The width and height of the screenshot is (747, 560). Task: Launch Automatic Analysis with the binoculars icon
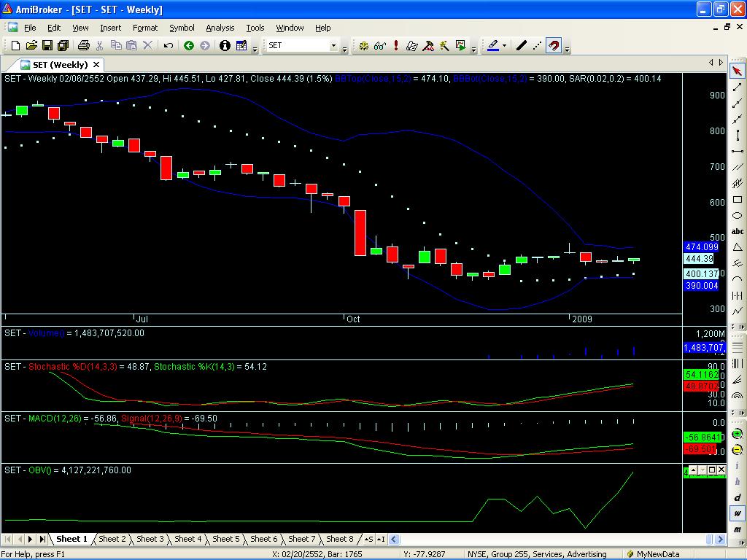pos(379,46)
